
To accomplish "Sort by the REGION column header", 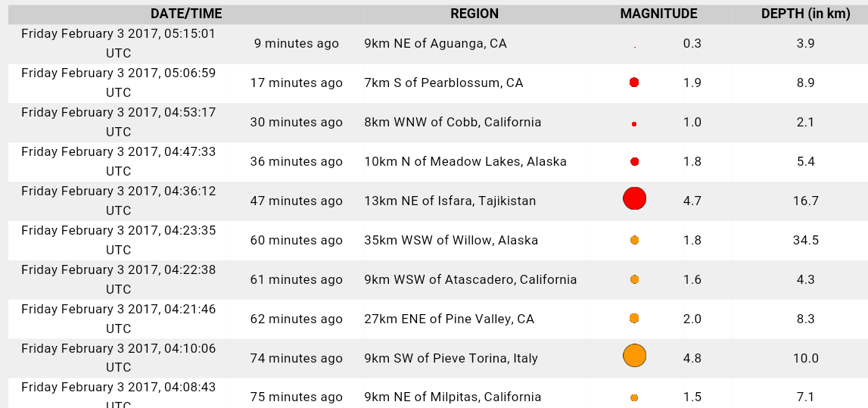I will [474, 14].
